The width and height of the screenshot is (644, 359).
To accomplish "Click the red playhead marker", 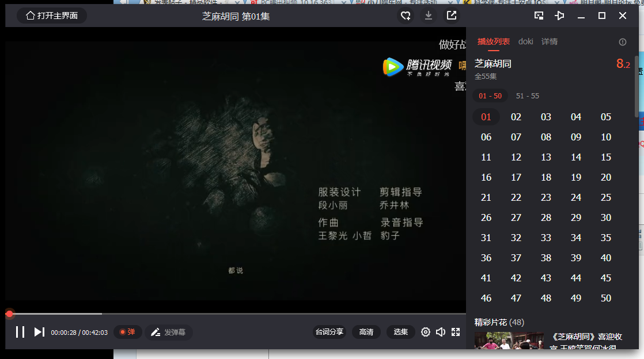I will (x=9, y=314).
